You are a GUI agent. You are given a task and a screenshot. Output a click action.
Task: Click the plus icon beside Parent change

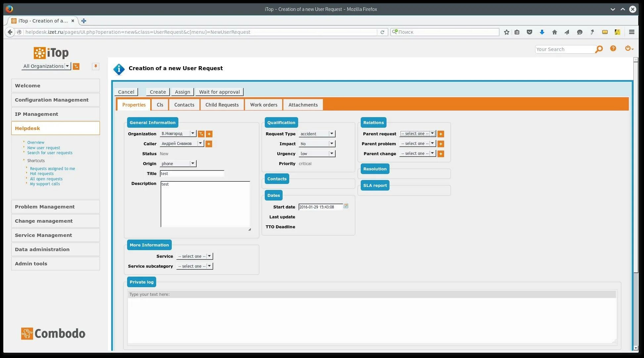pyautogui.click(x=440, y=154)
